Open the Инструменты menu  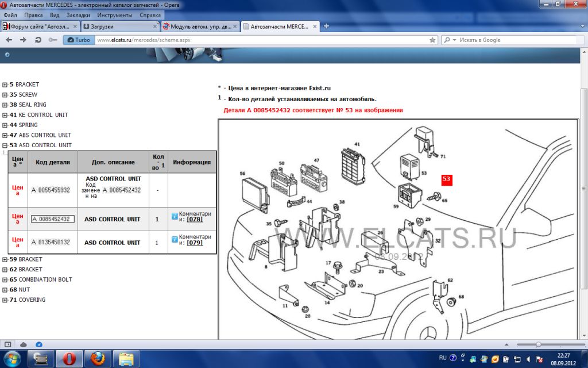(x=115, y=16)
